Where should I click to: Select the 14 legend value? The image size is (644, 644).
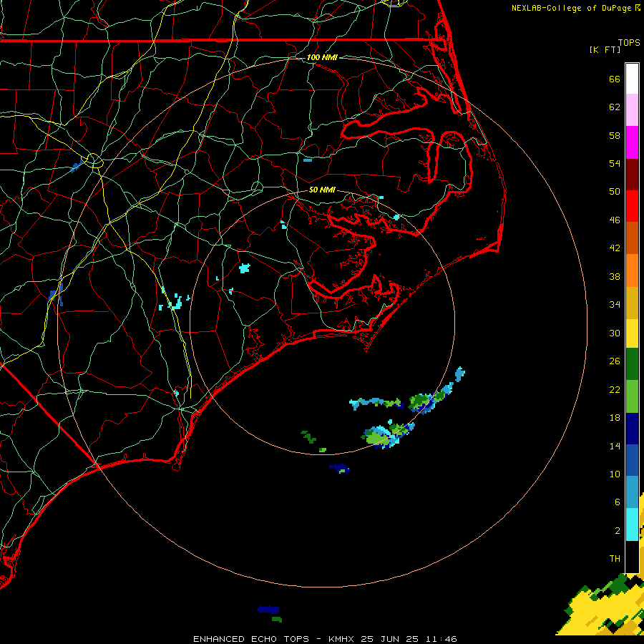(615, 447)
